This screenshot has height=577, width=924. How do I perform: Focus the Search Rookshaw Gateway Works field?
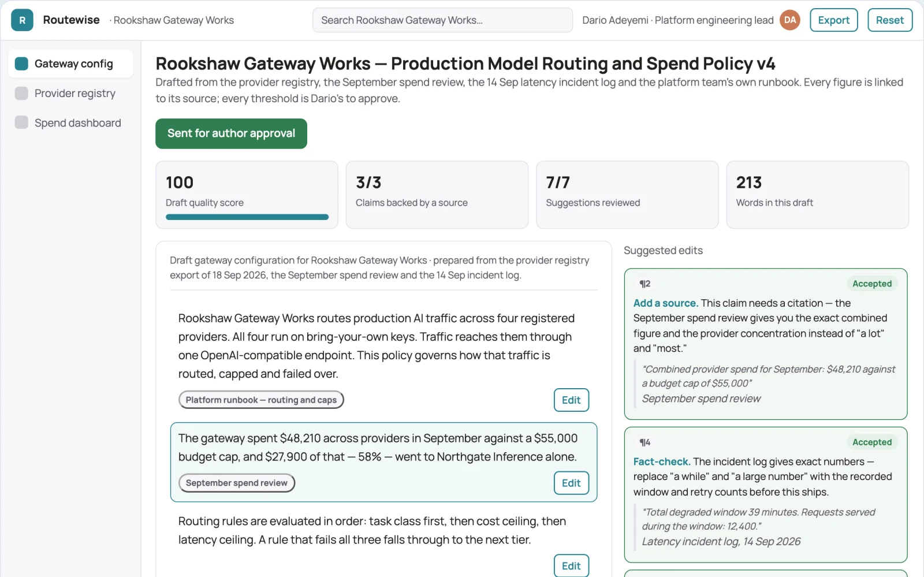442,20
